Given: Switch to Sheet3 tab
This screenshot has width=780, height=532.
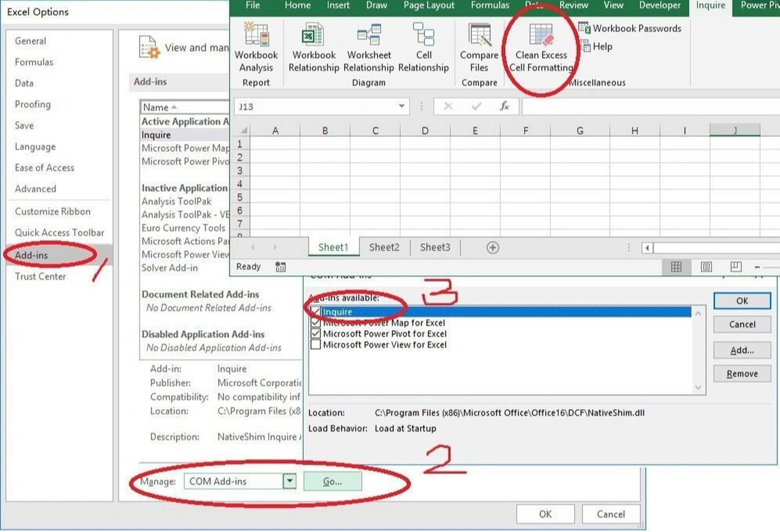Looking at the screenshot, I should coord(435,247).
